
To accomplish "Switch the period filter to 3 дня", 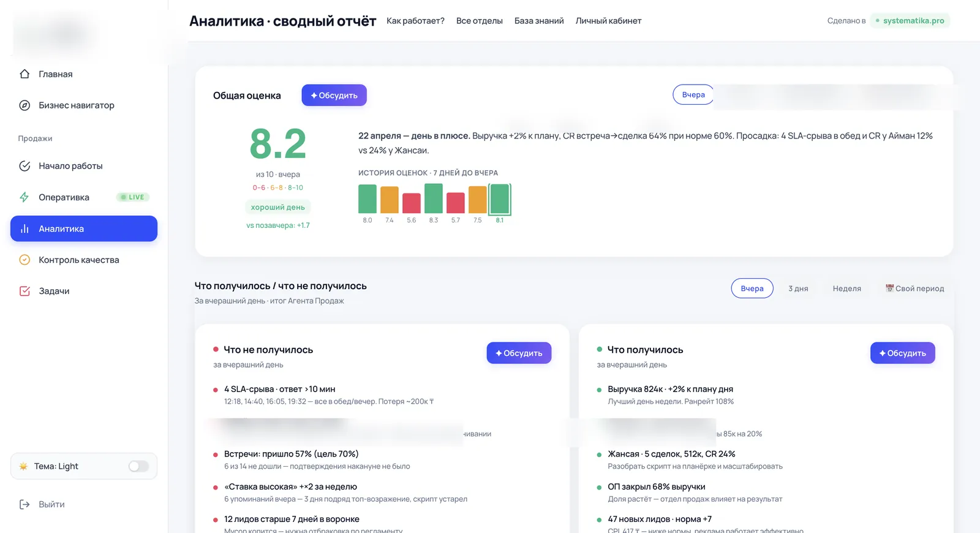I will click(x=798, y=289).
